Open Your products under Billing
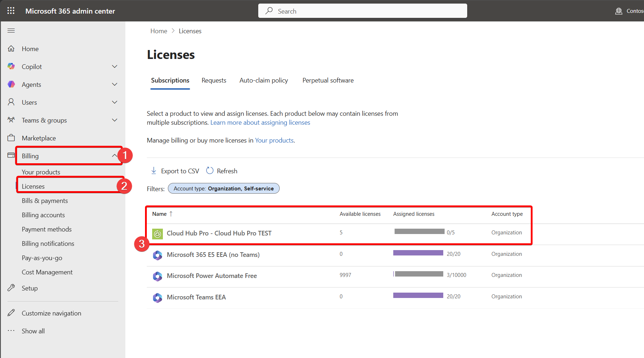 pos(41,172)
